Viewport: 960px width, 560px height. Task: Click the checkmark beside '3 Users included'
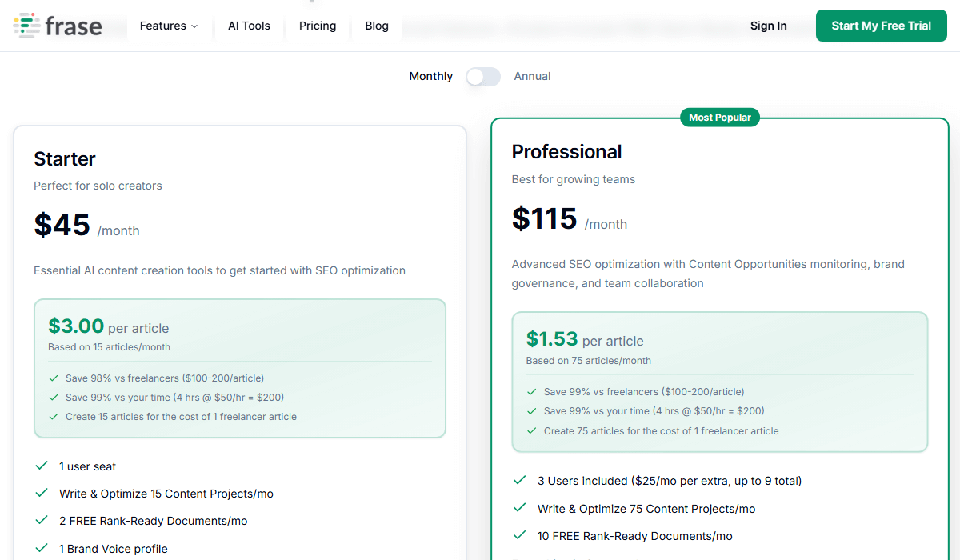click(522, 482)
